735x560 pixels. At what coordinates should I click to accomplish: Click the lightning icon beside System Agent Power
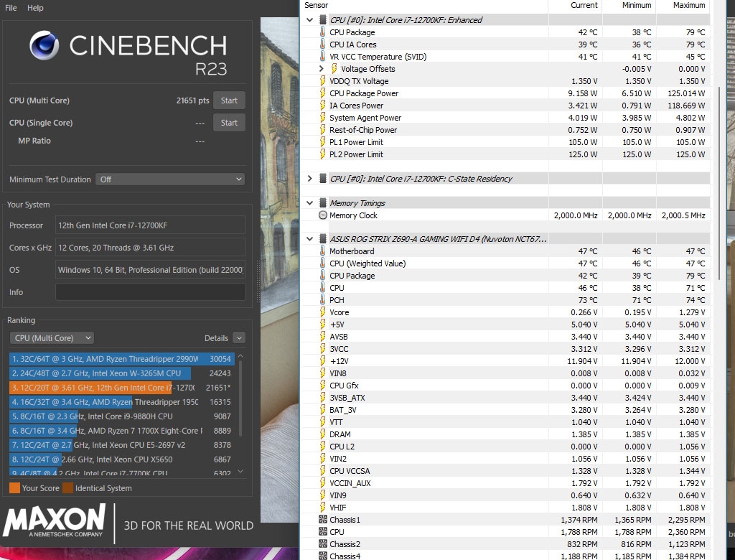click(x=322, y=118)
